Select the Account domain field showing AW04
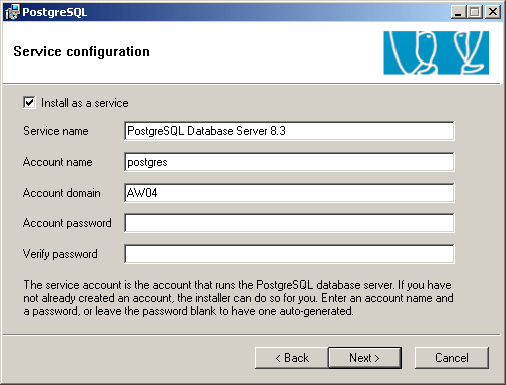 tap(289, 193)
